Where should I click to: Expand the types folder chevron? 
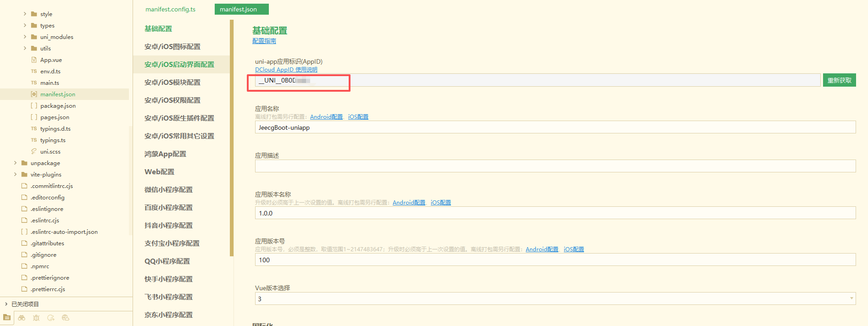point(25,26)
